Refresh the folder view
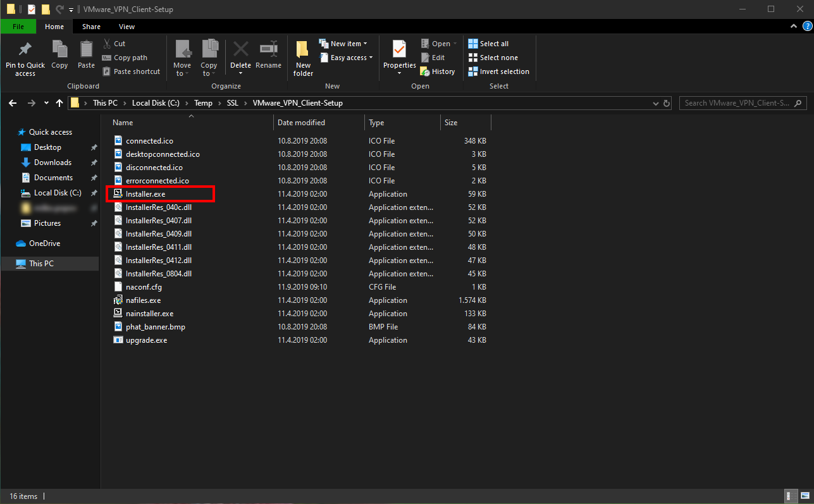Image resolution: width=814 pixels, height=504 pixels. tap(666, 103)
